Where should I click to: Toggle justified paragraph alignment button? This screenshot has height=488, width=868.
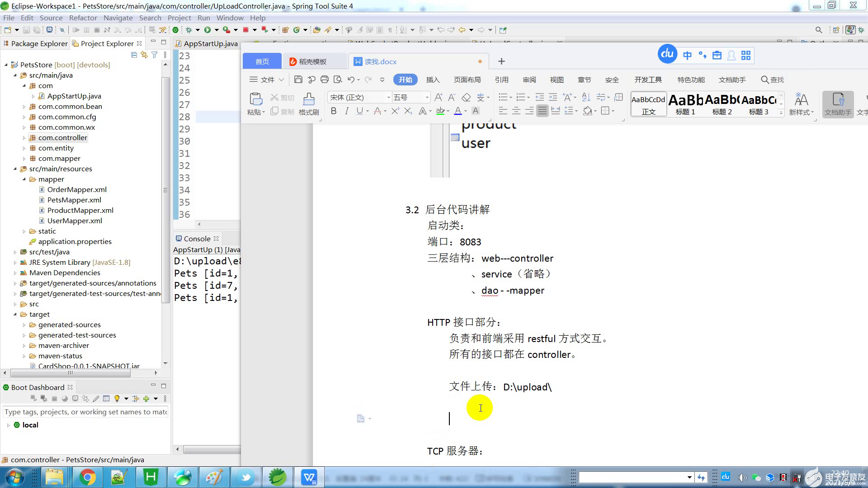542,111
